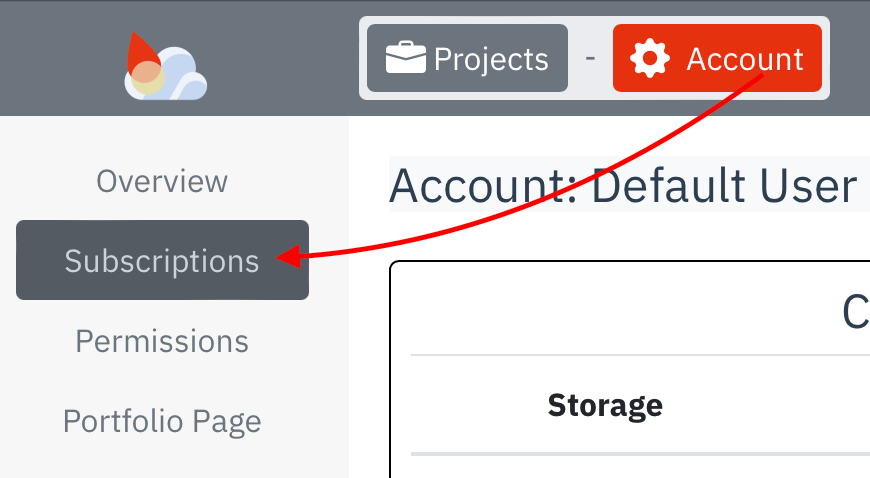Click the word 'Projects' text label
This screenshot has height=478, width=870.
(x=491, y=59)
